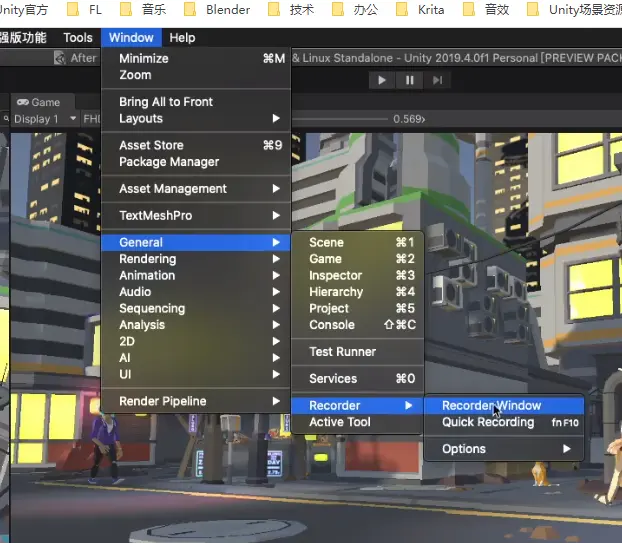Open Asset Store from Window menu

coord(196,145)
